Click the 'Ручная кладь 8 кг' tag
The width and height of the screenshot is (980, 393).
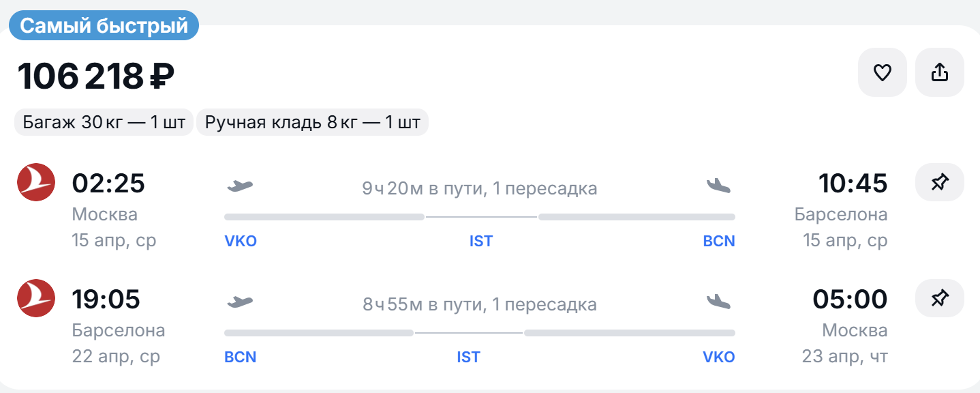pyautogui.click(x=313, y=123)
